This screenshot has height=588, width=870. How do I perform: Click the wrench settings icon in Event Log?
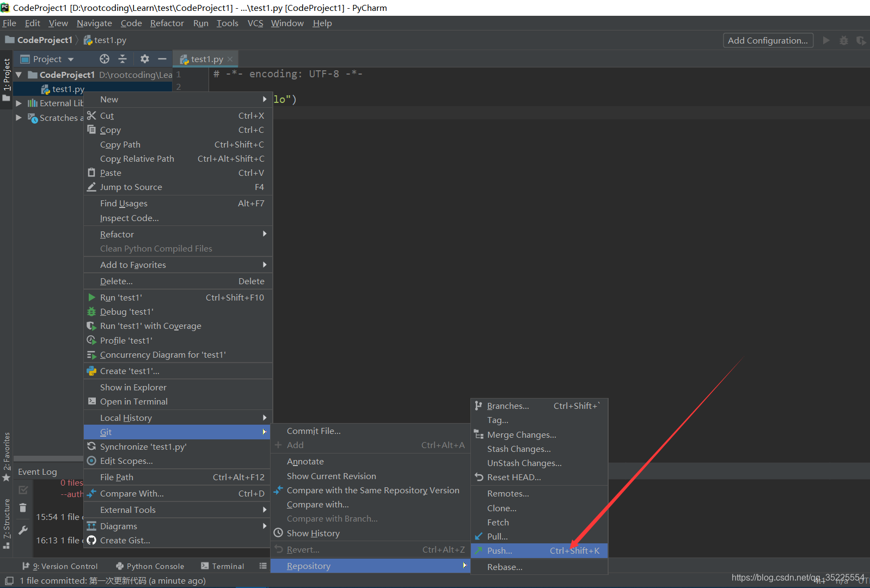pyautogui.click(x=23, y=530)
